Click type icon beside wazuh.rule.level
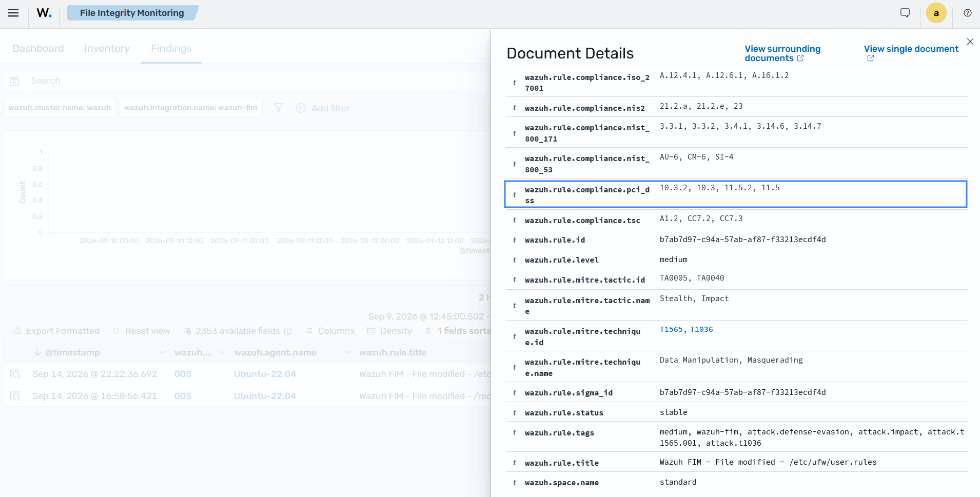The height and width of the screenshot is (497, 980). coord(514,260)
